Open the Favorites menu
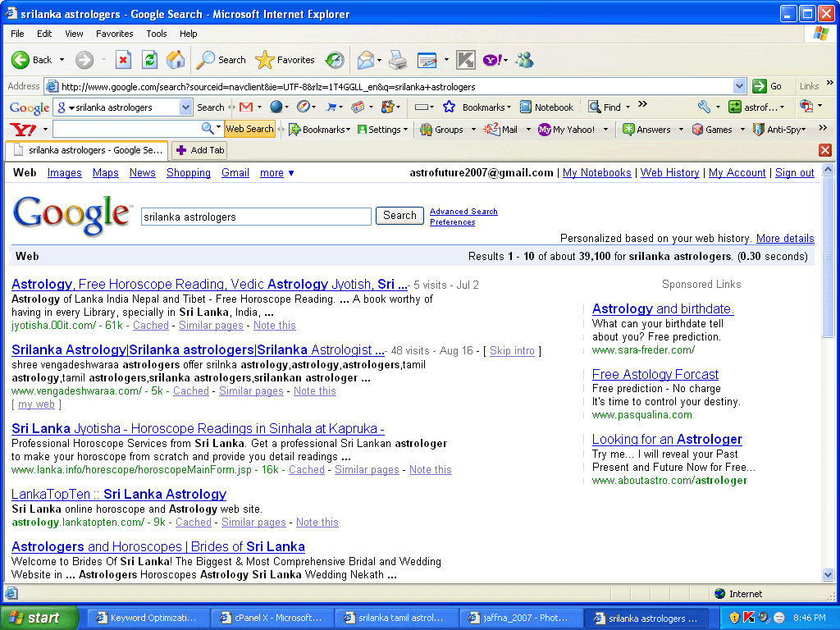Screen dimensions: 840x630 pos(115,33)
